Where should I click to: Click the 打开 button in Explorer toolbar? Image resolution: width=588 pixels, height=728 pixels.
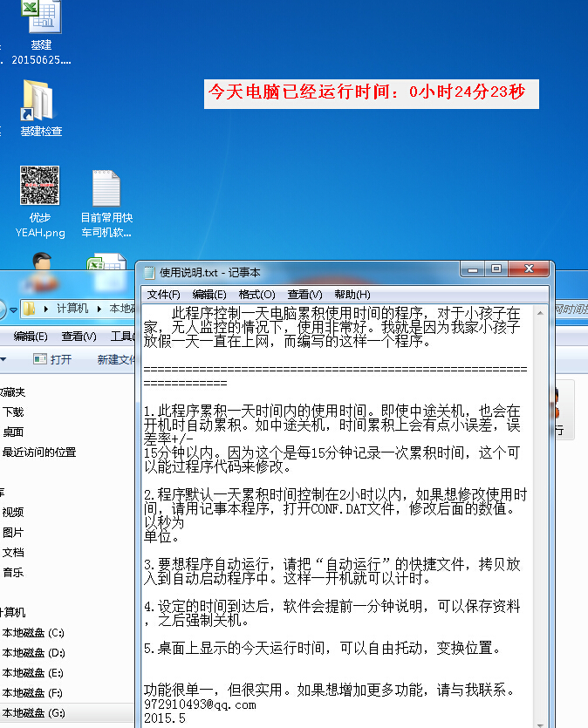point(52,359)
